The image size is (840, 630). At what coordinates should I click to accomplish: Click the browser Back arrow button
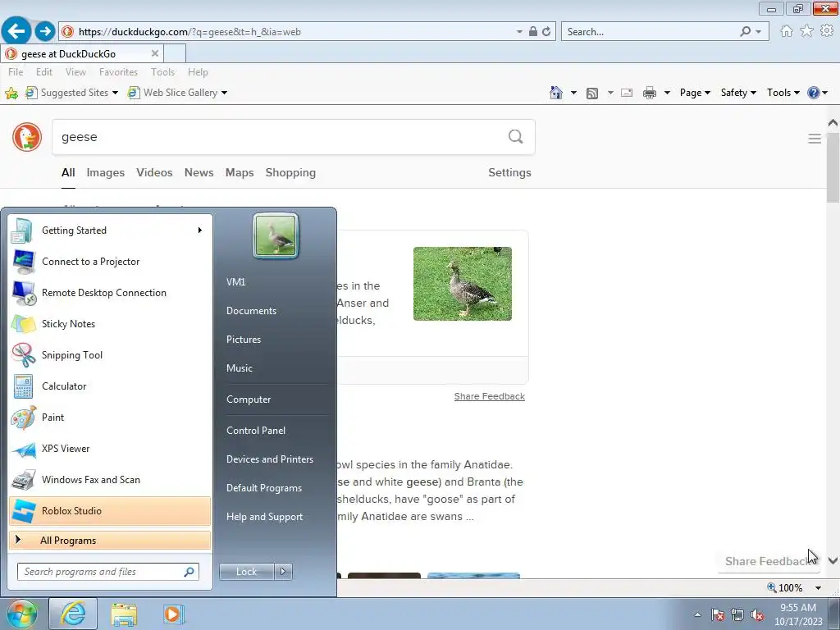tap(16, 30)
